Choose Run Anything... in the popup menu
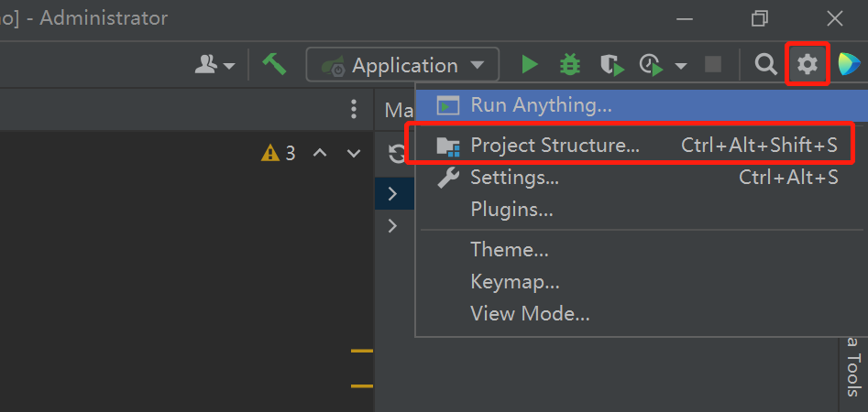 pos(541,105)
